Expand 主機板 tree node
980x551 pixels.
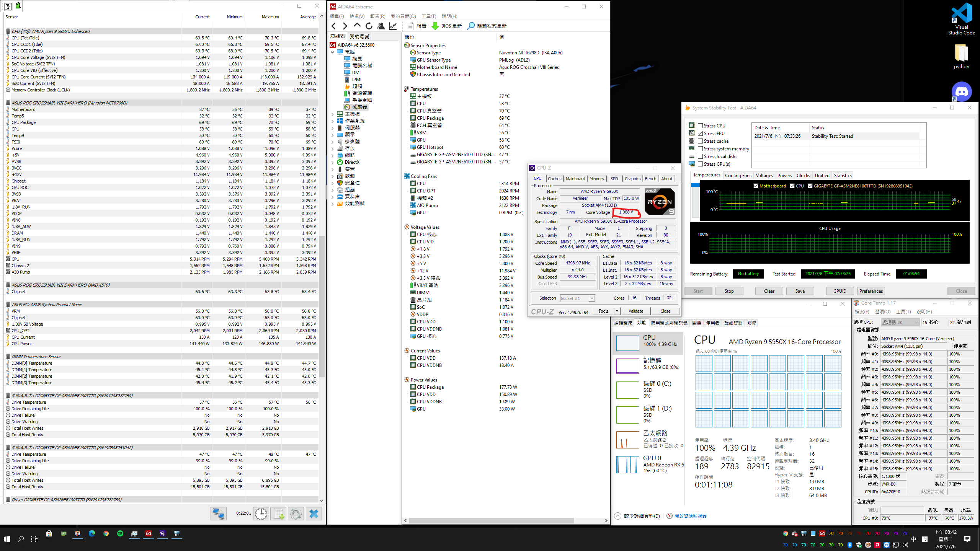333,114
